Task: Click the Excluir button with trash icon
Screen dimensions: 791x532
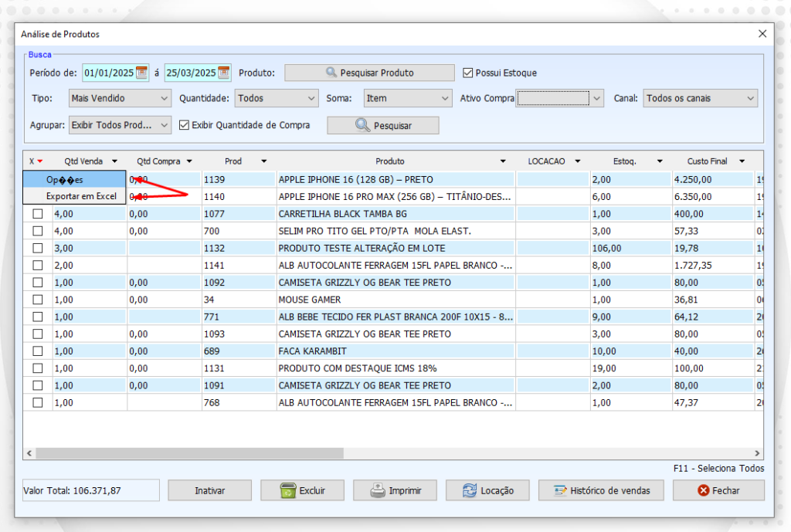Action: click(302, 490)
